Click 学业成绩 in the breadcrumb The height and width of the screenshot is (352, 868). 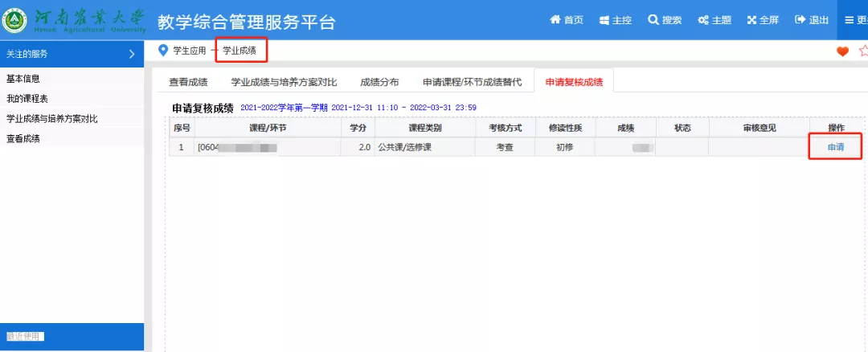tap(240, 51)
